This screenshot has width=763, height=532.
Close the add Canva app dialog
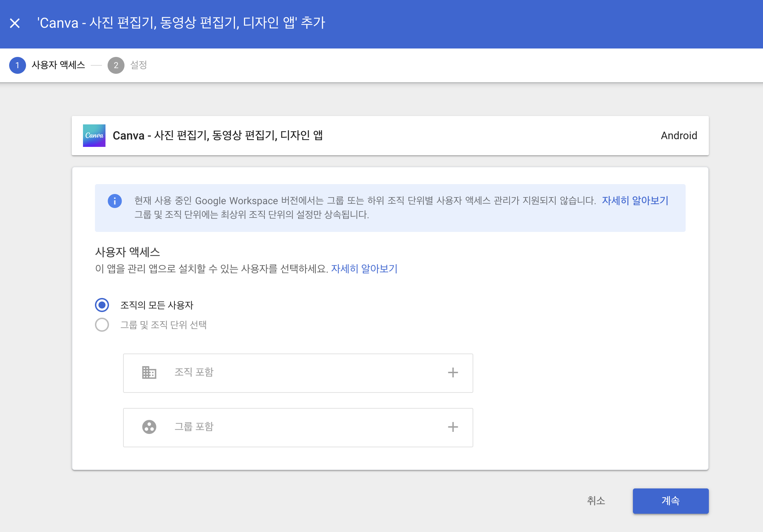pos(15,23)
